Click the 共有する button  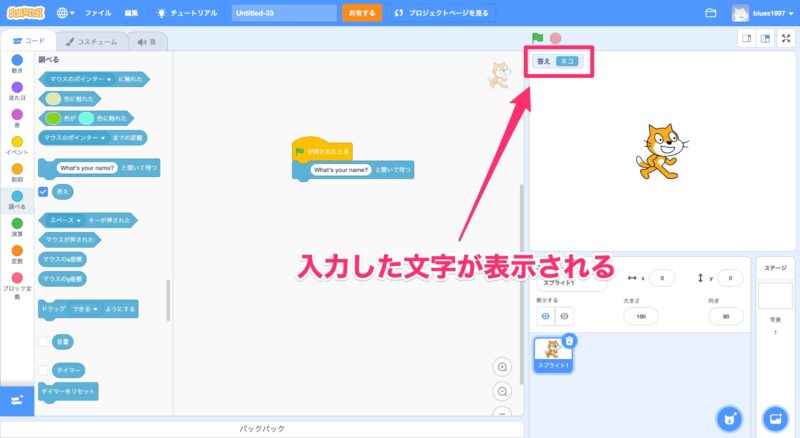361,13
